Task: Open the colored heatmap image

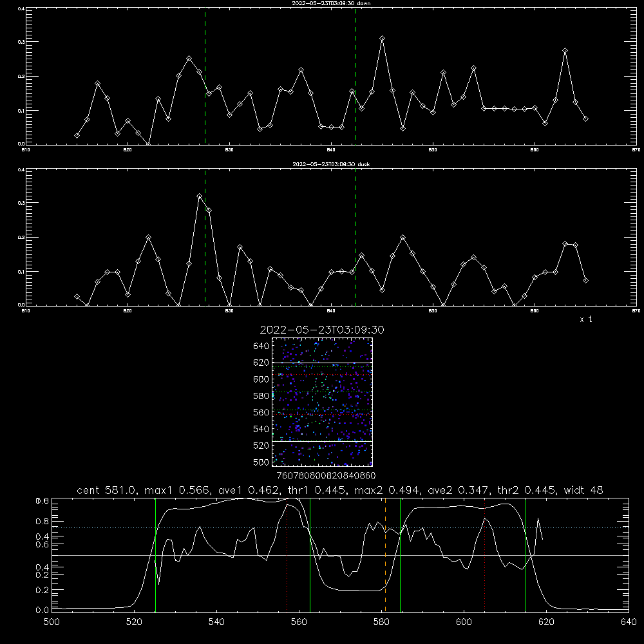Action: click(x=323, y=402)
